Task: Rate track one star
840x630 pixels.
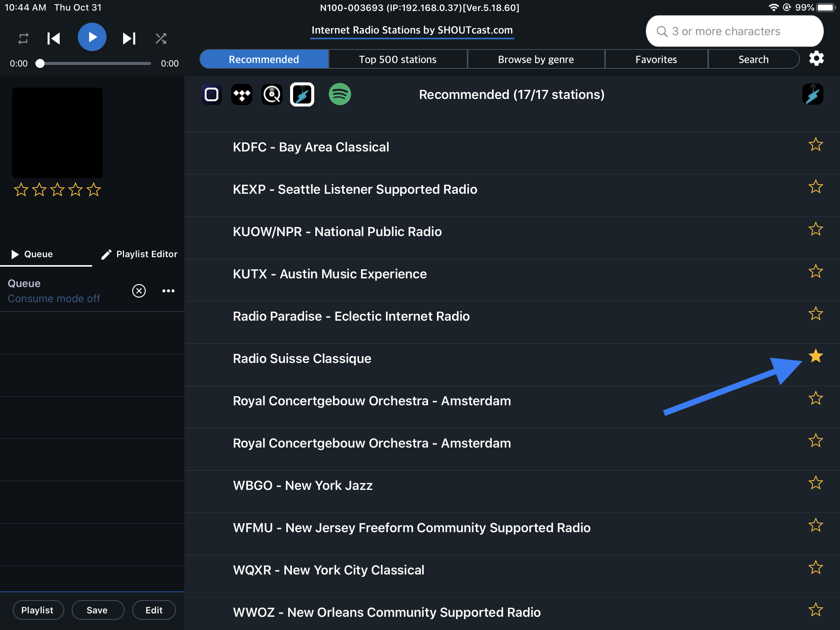Action: pos(21,190)
